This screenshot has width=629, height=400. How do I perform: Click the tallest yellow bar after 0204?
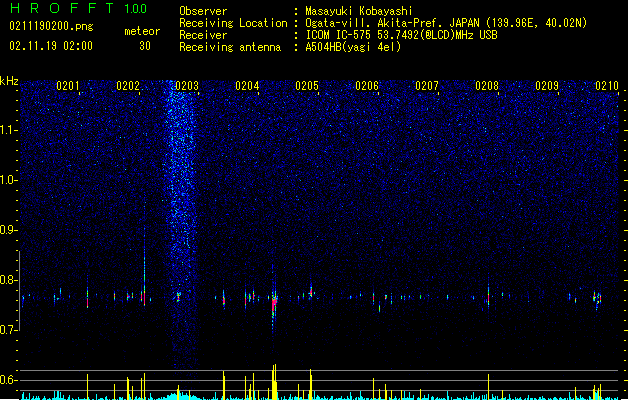(274, 382)
